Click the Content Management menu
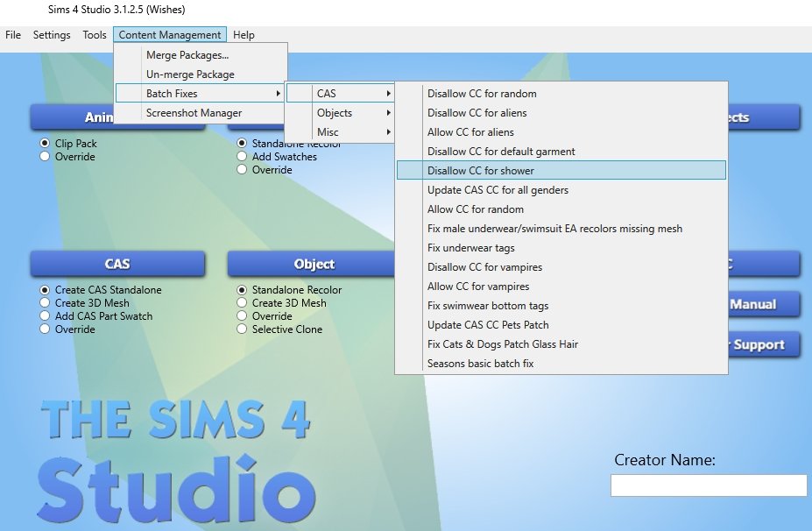 pyautogui.click(x=170, y=35)
